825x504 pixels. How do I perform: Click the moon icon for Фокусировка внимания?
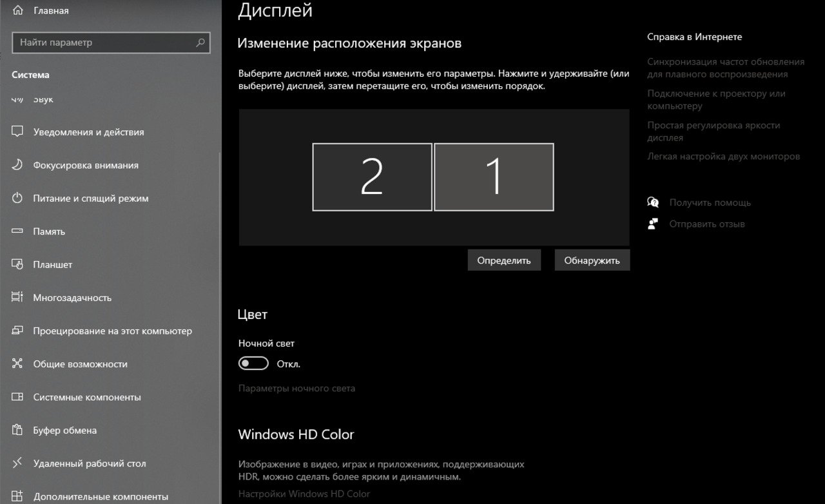(x=17, y=165)
